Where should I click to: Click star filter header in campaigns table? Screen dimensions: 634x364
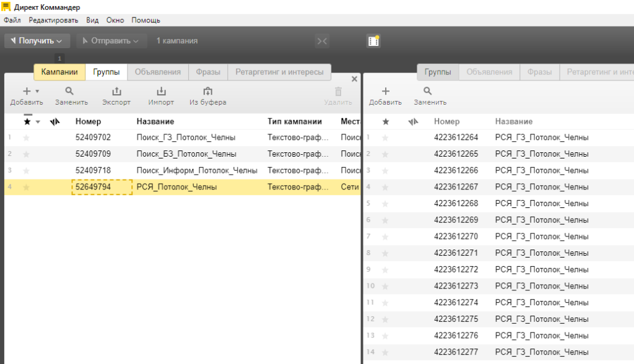pos(27,122)
